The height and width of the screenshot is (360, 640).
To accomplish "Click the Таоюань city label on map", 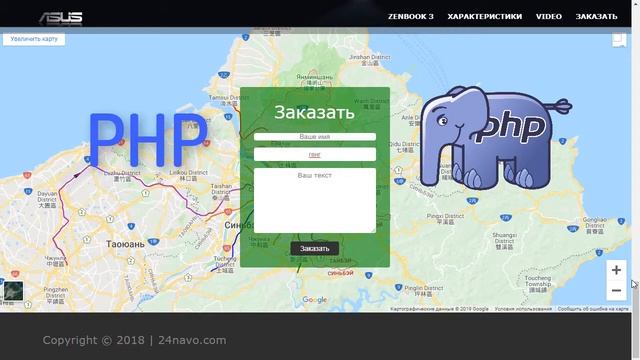I will [x=125, y=244].
